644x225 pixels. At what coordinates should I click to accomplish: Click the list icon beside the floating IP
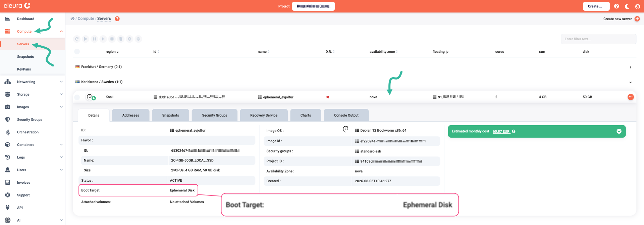tap(435, 97)
